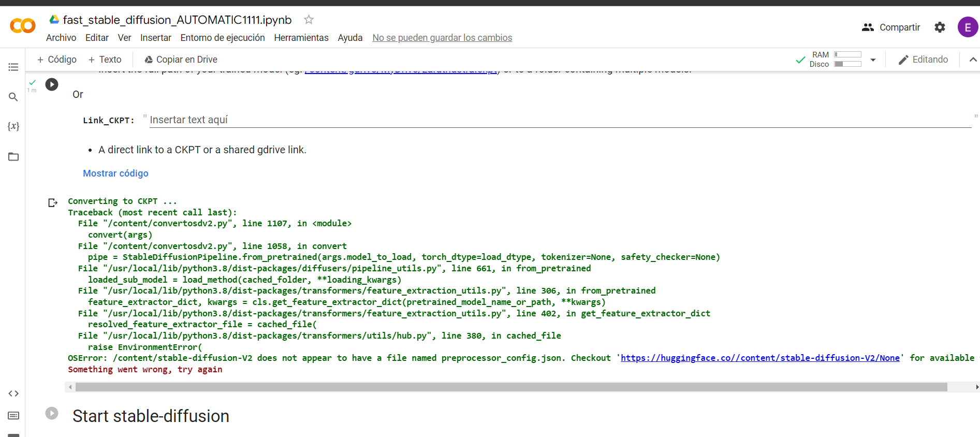Open the Entorno de ejecución menu
The image size is (980, 437).
[223, 38]
